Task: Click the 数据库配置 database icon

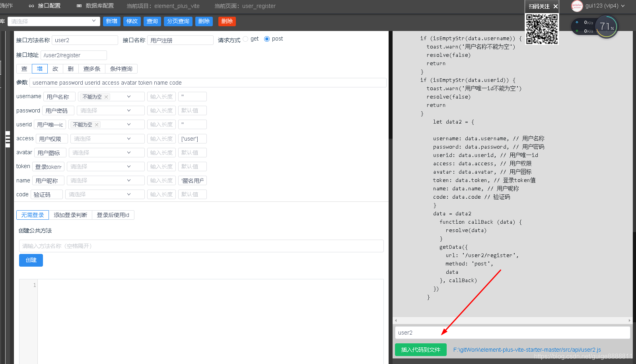Action: (x=79, y=6)
